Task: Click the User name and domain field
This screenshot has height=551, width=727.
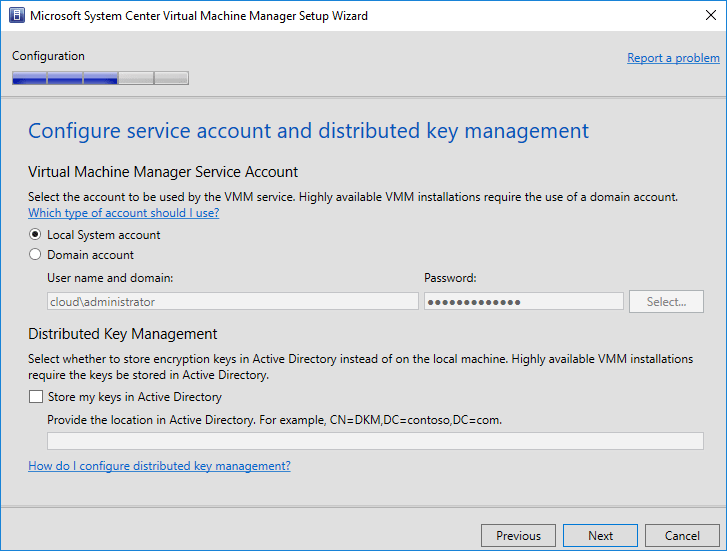Action: coord(232,301)
